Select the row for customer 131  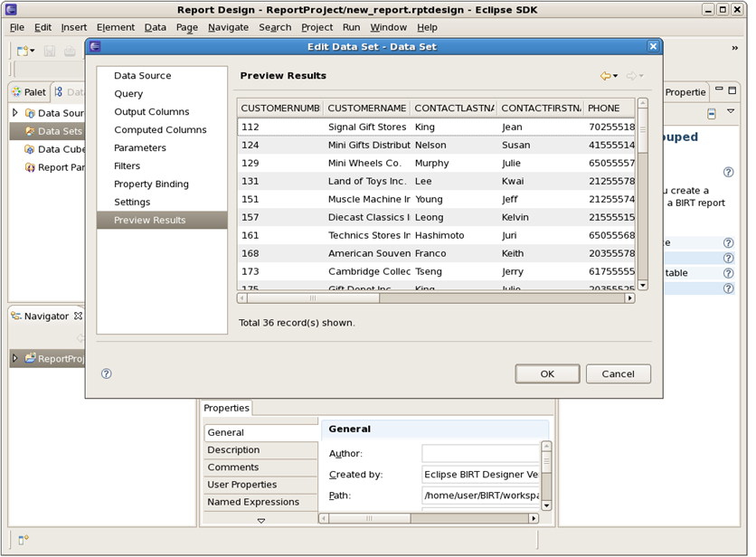point(437,182)
